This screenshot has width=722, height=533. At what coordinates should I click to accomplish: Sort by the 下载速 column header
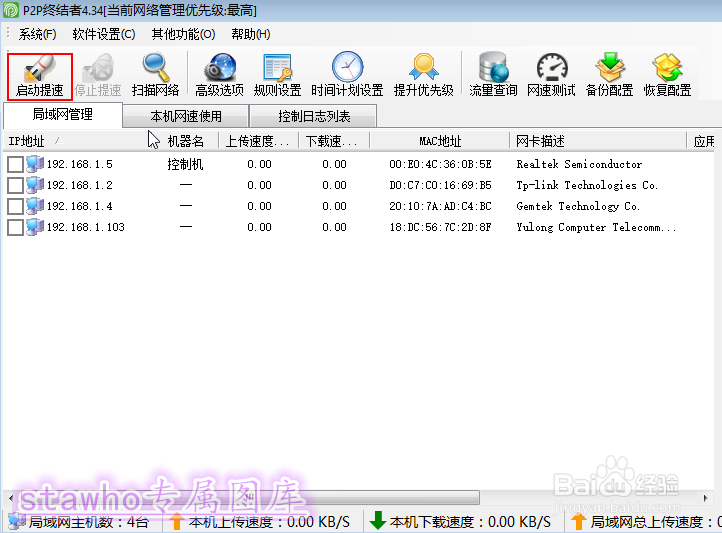334,141
